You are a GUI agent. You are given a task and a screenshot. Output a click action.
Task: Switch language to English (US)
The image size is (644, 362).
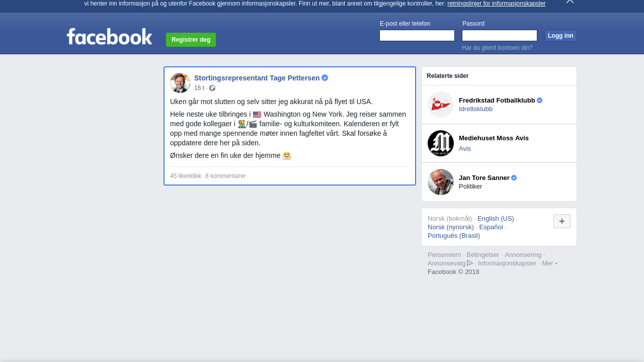tap(496, 219)
